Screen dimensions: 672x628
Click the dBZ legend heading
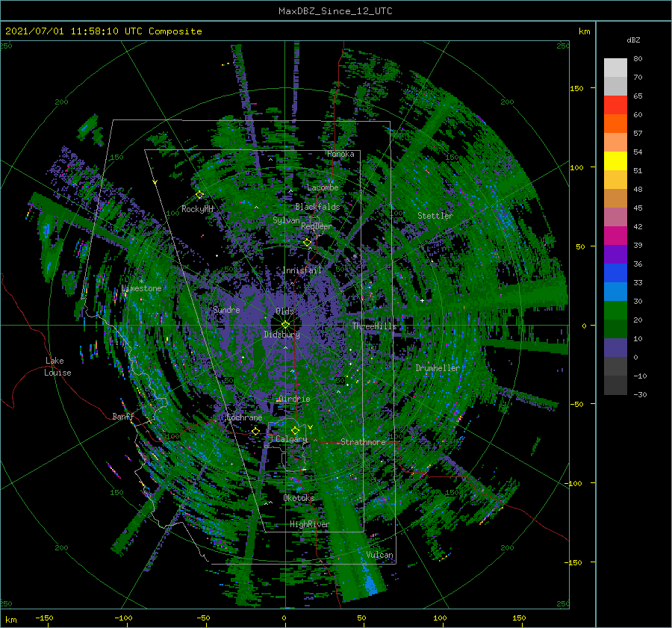(633, 40)
